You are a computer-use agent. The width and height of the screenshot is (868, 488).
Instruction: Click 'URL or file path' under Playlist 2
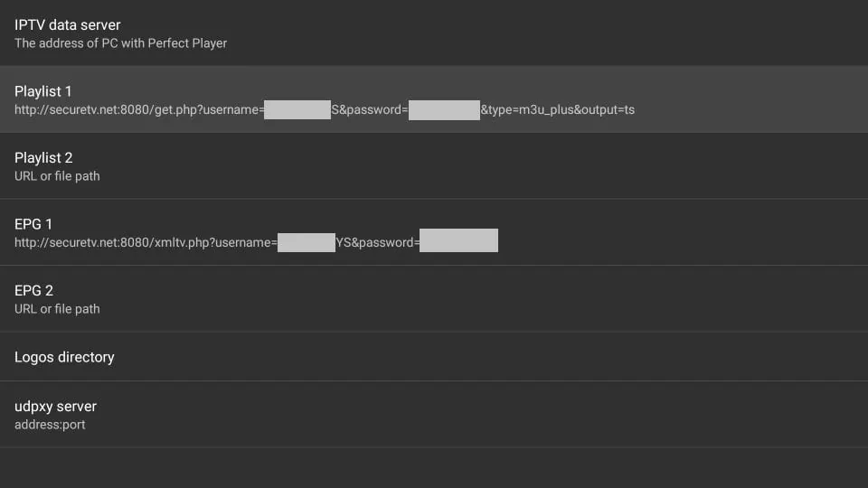(57, 176)
